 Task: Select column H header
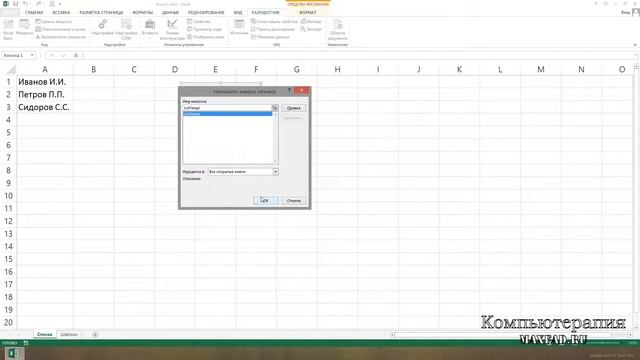click(338, 69)
